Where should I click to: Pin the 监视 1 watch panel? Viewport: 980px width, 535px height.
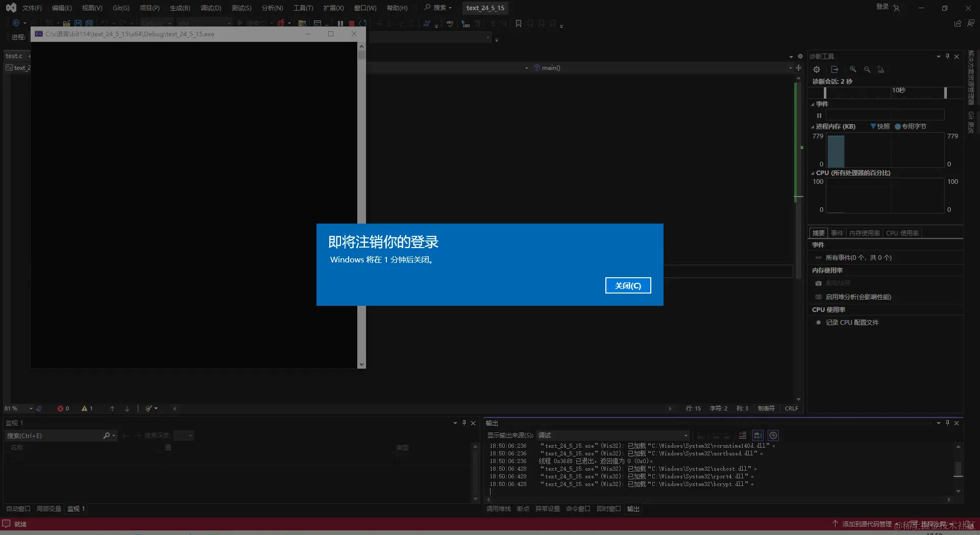pos(464,423)
